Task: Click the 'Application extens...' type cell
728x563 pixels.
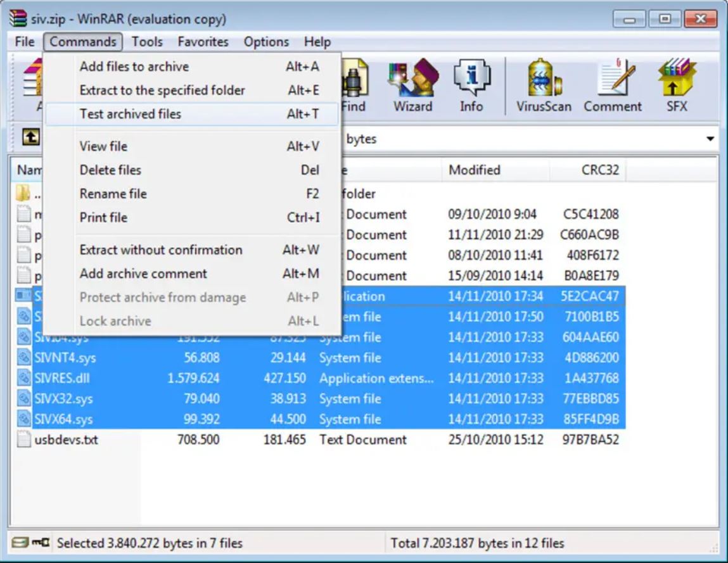Action: point(376,378)
